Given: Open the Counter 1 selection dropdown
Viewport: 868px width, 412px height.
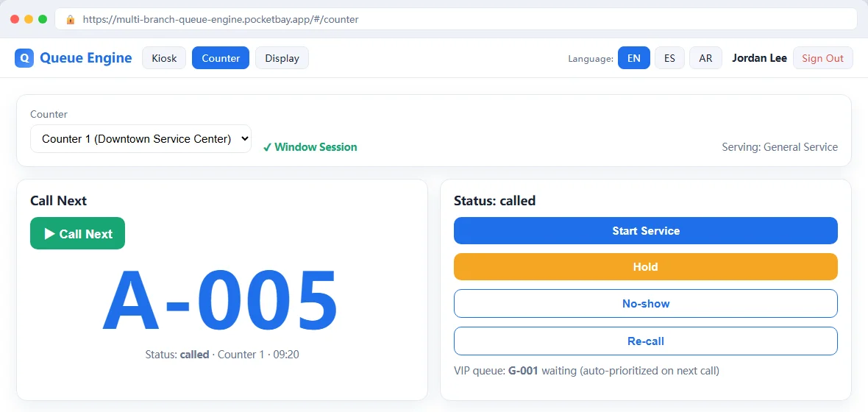Looking at the screenshot, I should coord(140,139).
